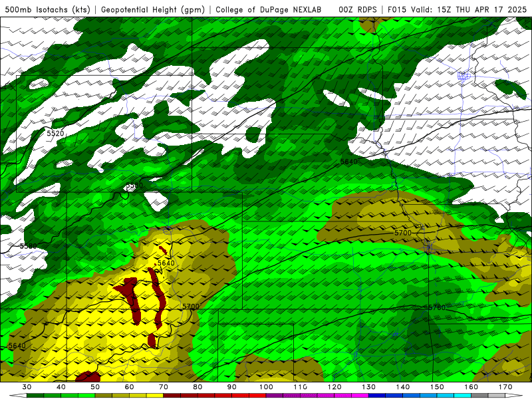The image size is (532, 399).
Task: Select the "00Z RDPS" model run label
Action: coord(358,10)
